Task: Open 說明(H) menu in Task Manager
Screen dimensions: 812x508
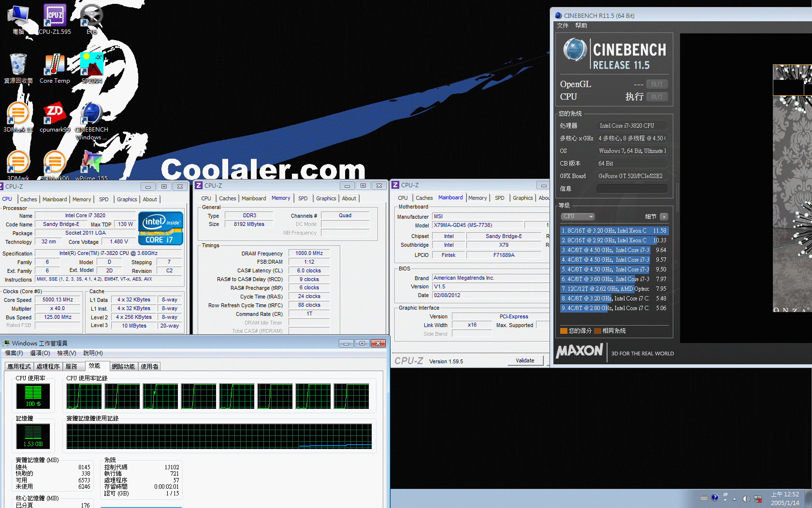Action: [93, 353]
